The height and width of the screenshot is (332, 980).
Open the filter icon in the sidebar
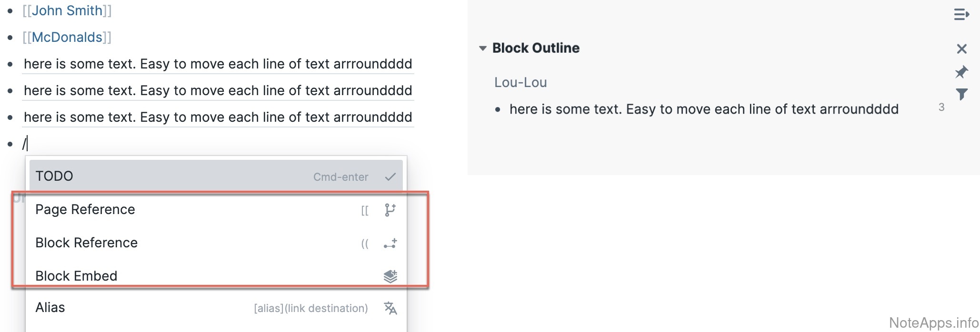(x=961, y=94)
